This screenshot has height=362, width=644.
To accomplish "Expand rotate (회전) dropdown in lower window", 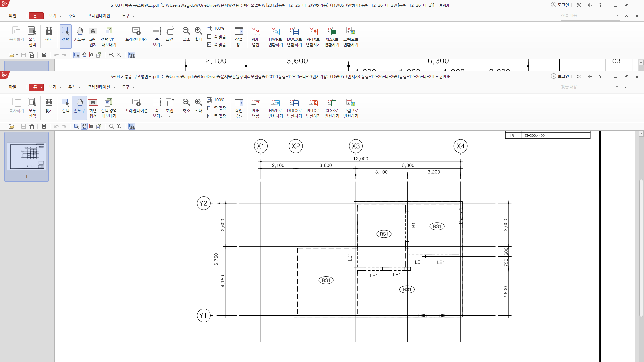I will [x=170, y=116].
